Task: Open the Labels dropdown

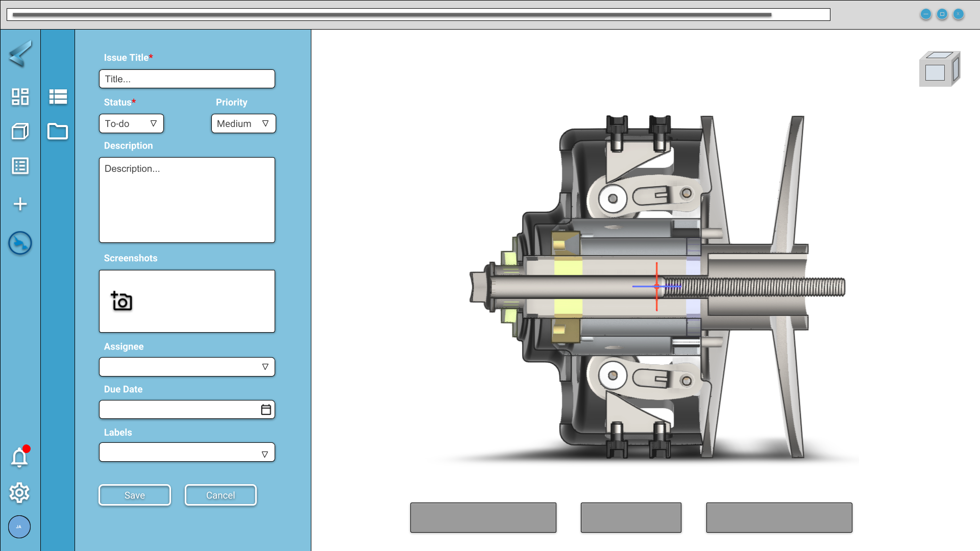Action: point(187,453)
